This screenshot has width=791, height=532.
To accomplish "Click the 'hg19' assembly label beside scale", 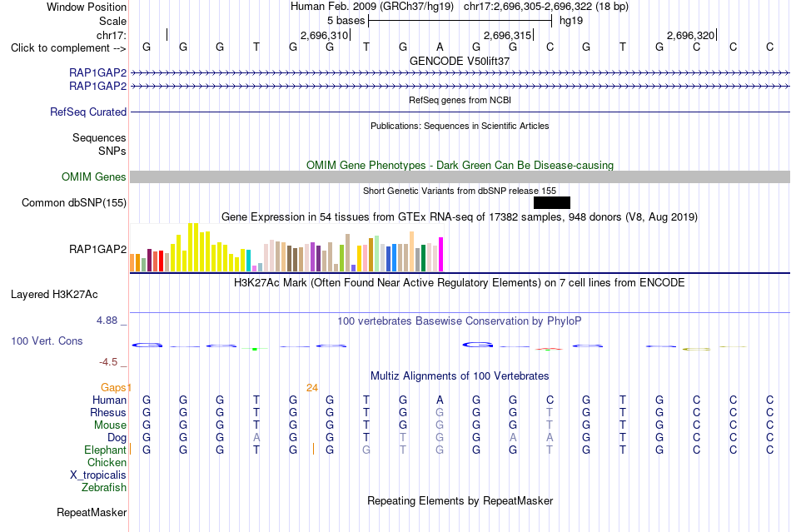I will coord(571,21).
